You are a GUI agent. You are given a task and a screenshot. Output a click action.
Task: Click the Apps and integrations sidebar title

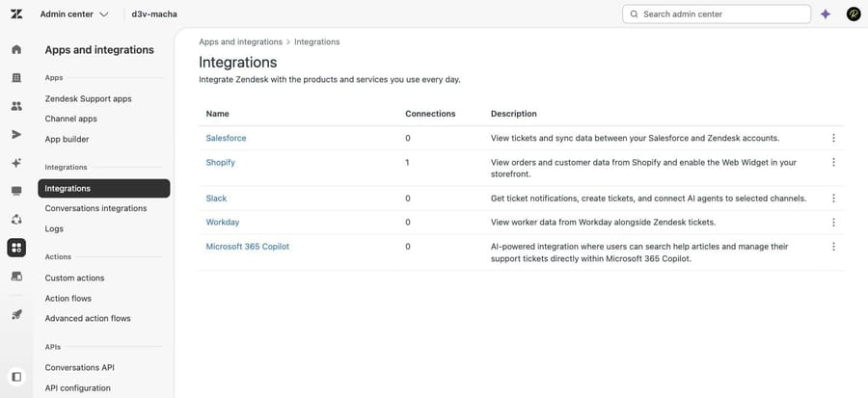point(99,50)
